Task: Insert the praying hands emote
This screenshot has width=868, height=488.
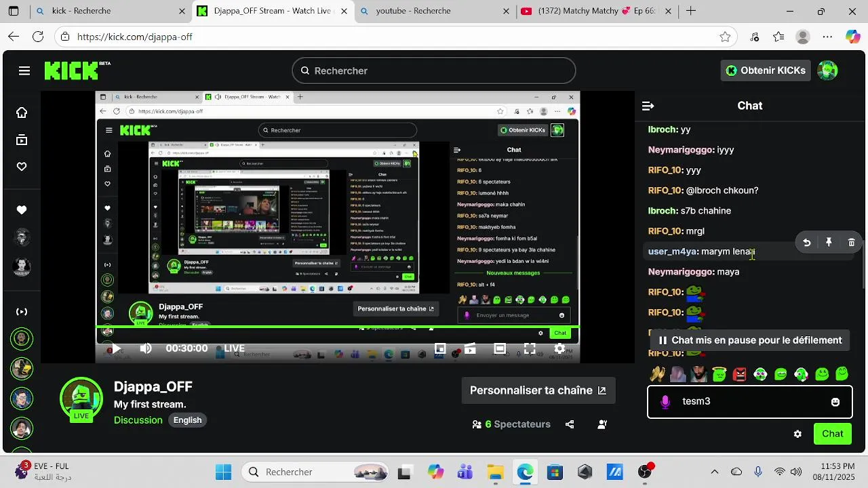Action: click(657, 373)
